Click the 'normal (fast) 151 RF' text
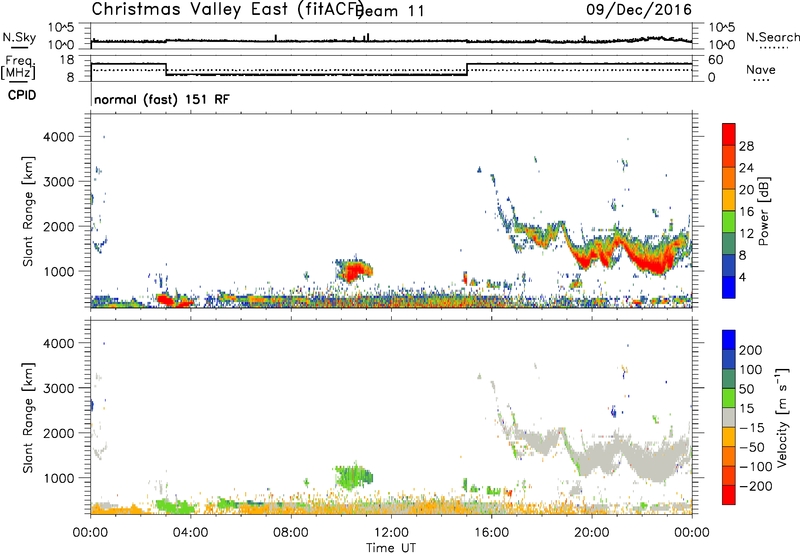800x554 pixels. pyautogui.click(x=162, y=99)
